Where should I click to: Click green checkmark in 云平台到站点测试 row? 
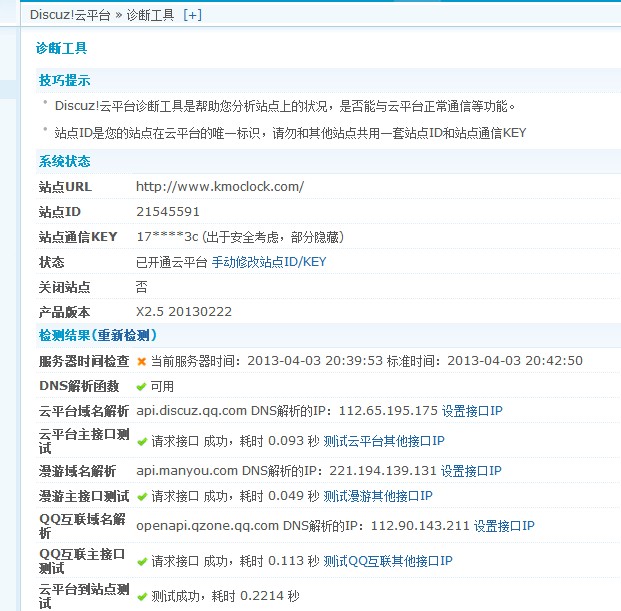142,596
